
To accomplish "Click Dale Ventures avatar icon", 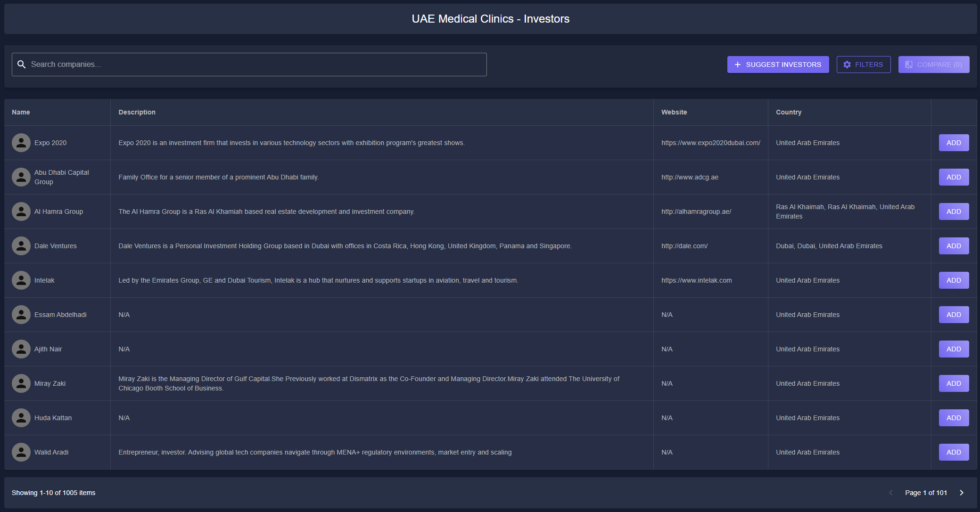I will click(x=21, y=246).
